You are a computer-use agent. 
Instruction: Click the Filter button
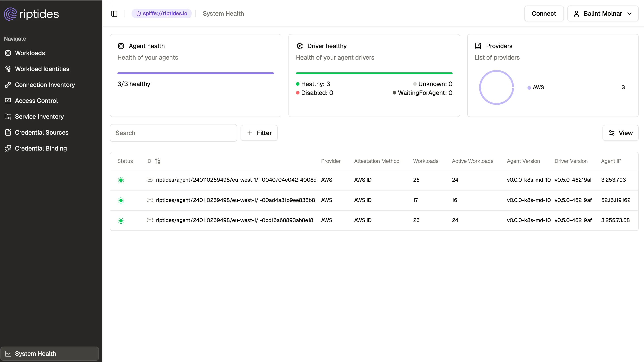(259, 133)
